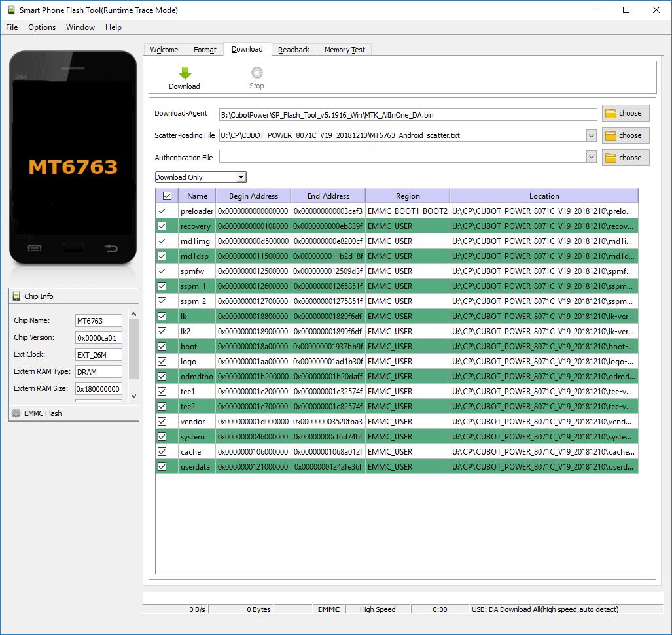Click the Extern RAM Size field 0x180000000
The image size is (672, 635).
99,389
